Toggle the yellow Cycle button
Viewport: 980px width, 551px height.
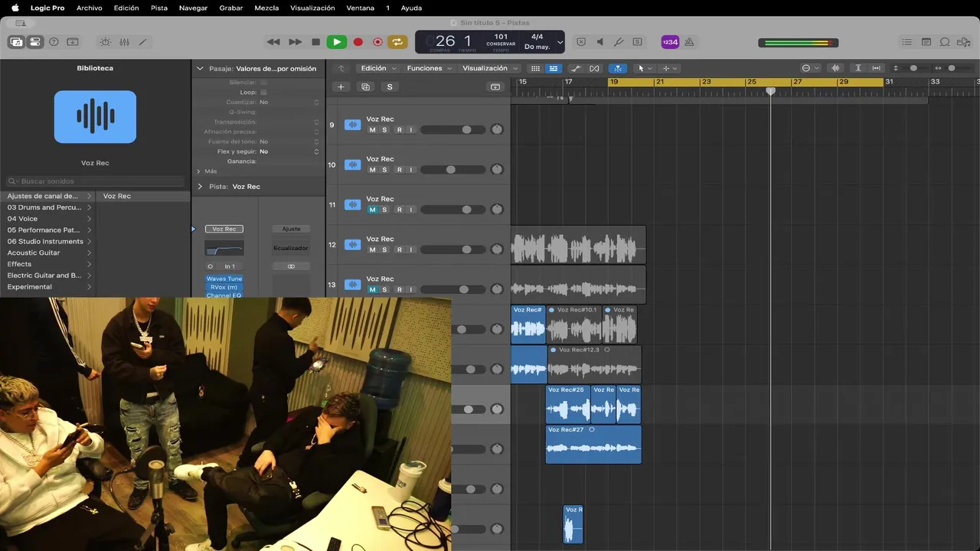[x=397, y=42]
